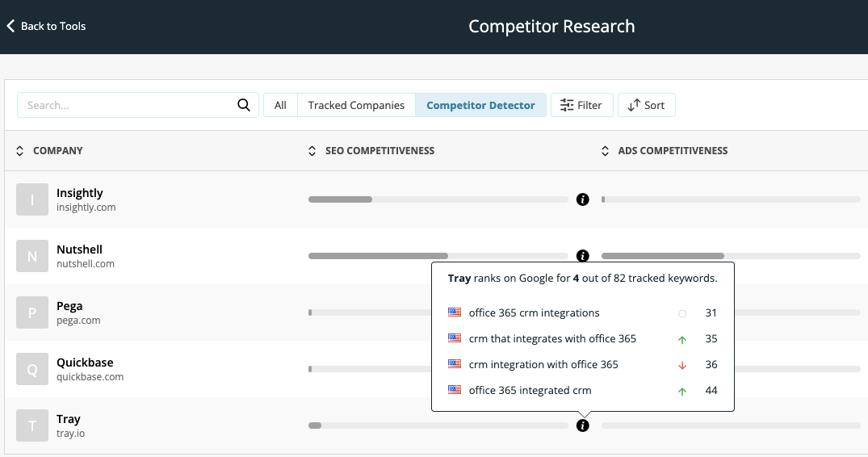The image size is (868, 457).
Task: Select the Competitor Detector tab
Action: [x=480, y=105]
